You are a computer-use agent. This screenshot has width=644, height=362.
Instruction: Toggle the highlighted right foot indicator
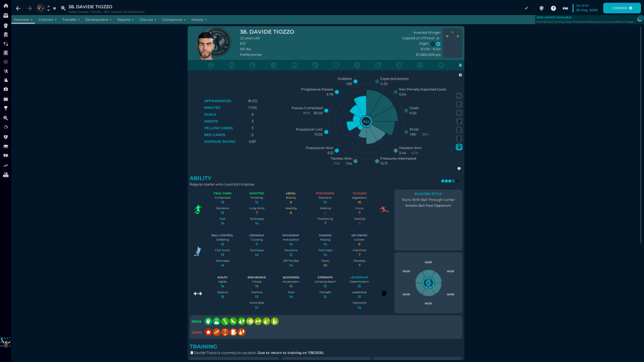pyautogui.click(x=438, y=44)
